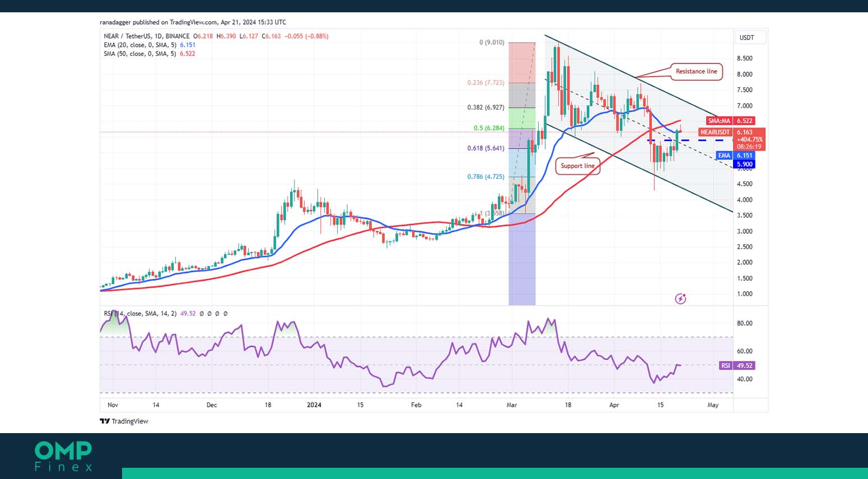Click the green Fibonacci zone near 0.382 level
This screenshot has width=868, height=479.
click(522, 118)
